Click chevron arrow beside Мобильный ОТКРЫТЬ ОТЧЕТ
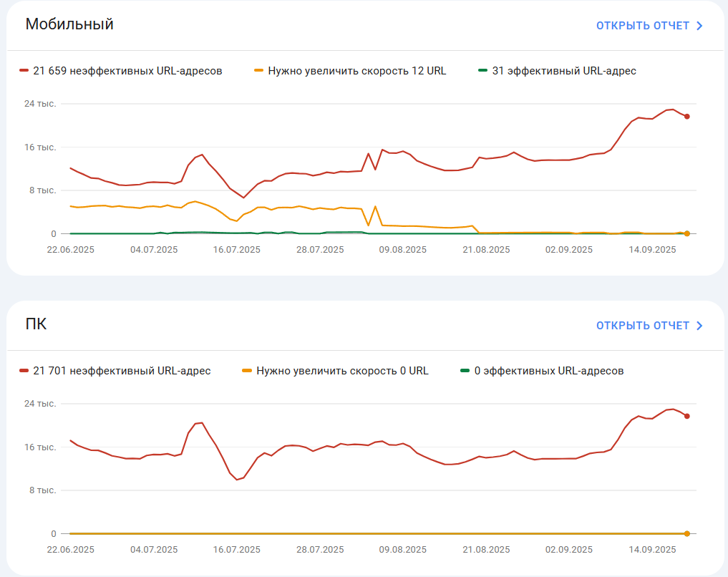Viewport: 728px width, 577px height. tap(699, 26)
